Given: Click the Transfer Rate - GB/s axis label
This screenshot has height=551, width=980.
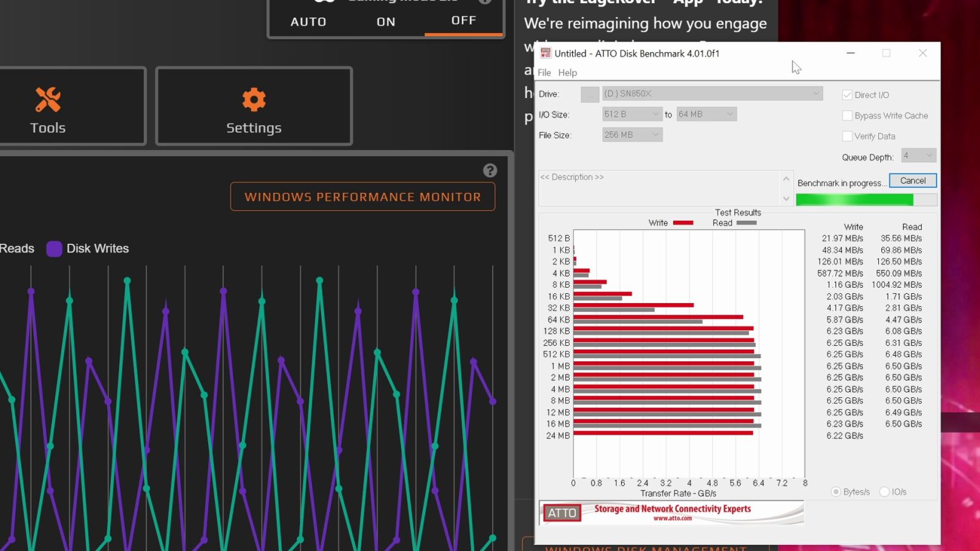Looking at the screenshot, I should pos(678,493).
